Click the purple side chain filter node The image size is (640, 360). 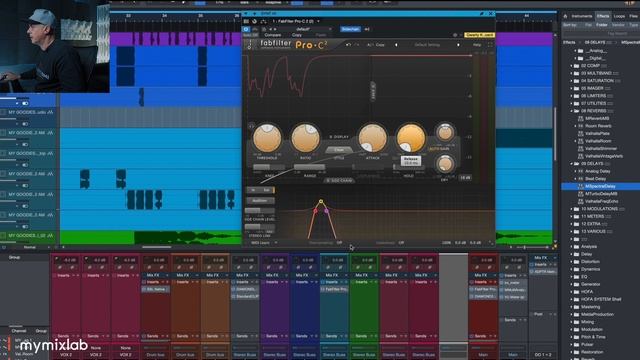click(x=327, y=211)
